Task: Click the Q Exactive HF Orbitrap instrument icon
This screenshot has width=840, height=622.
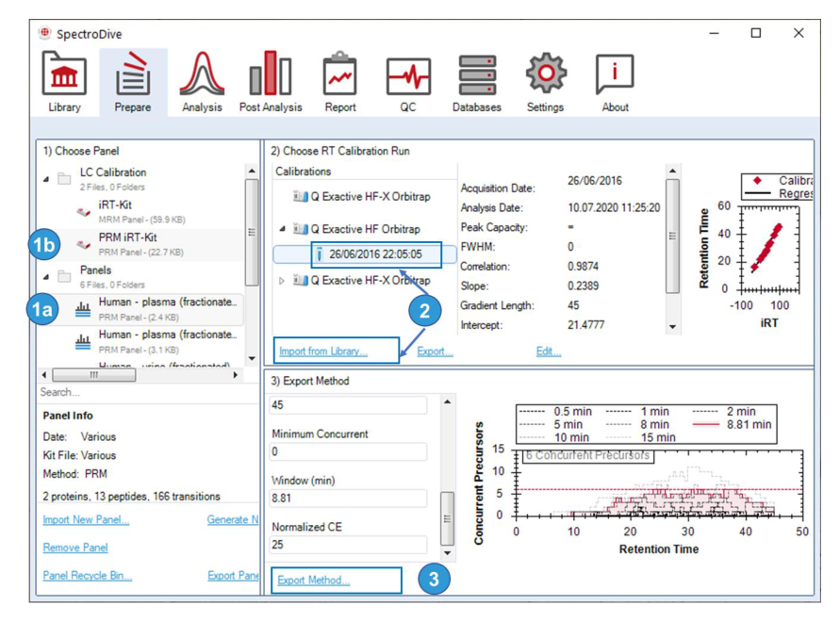Action: pyautogui.click(x=300, y=229)
